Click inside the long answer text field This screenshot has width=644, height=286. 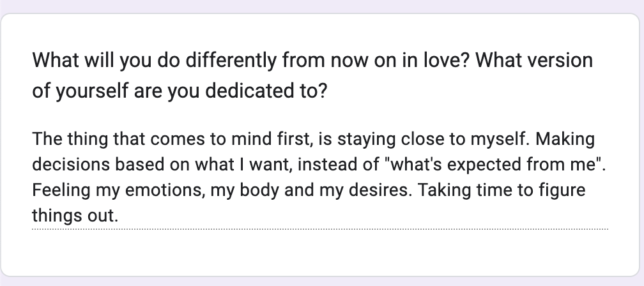319,177
